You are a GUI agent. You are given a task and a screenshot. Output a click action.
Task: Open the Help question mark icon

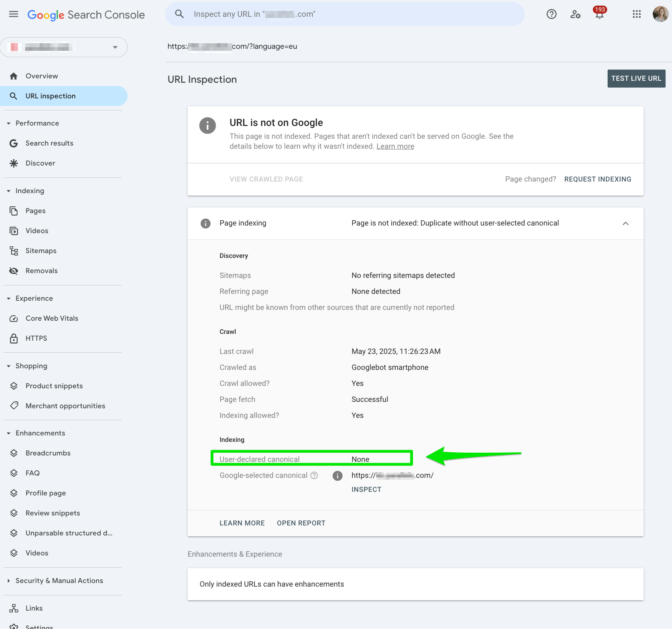click(552, 14)
